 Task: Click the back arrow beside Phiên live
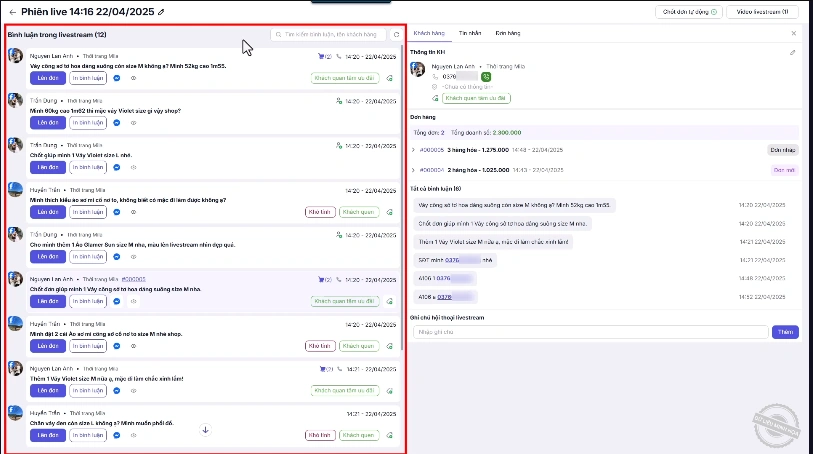click(x=12, y=11)
